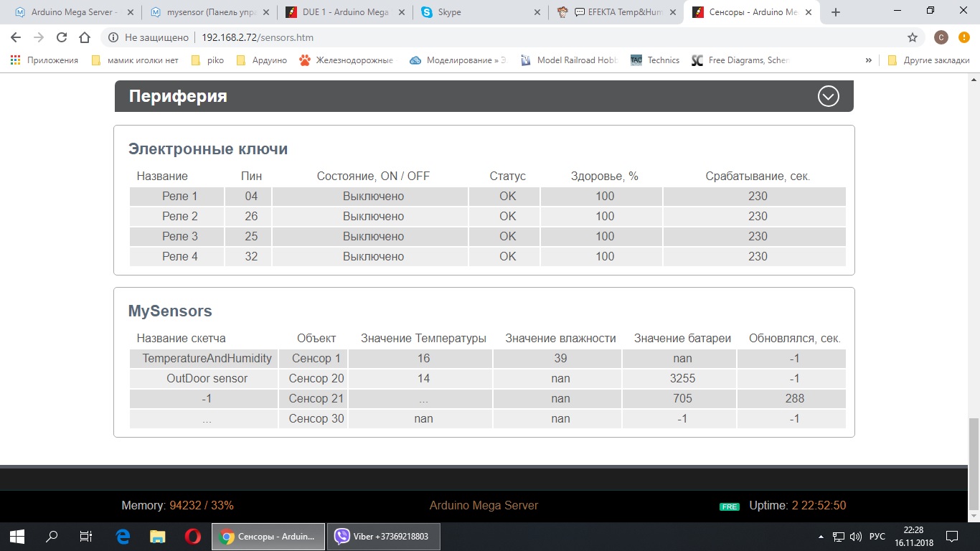Open Task View on the taskbar
Screen dimensions: 980x551
[86, 536]
